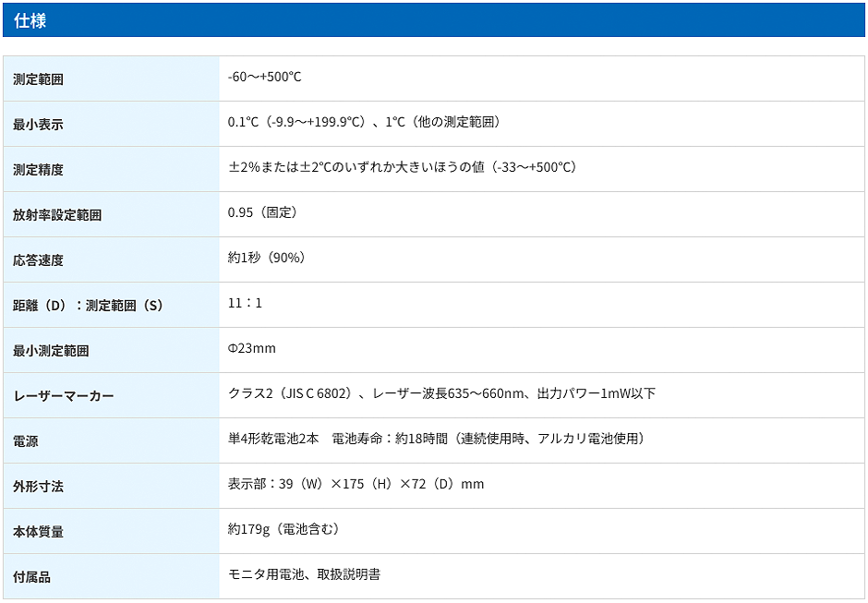
Task: Select the -60～+500℃ value text
Action: [x=264, y=77]
